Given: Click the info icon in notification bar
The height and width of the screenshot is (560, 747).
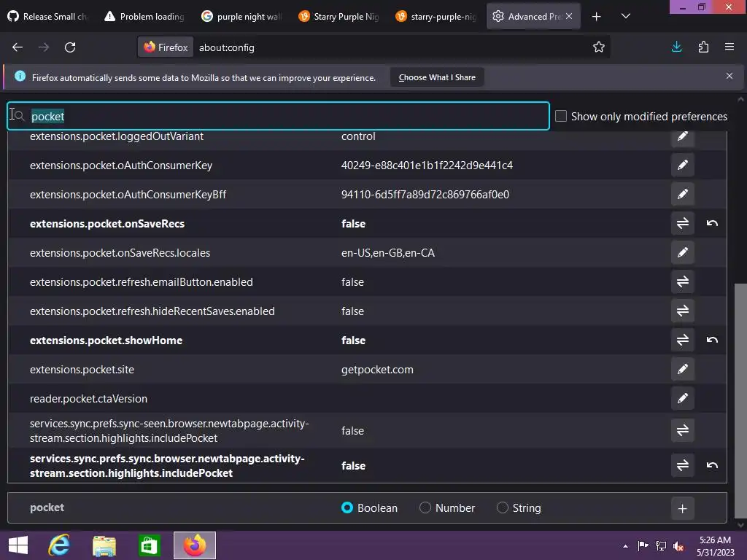Looking at the screenshot, I should pos(20,76).
